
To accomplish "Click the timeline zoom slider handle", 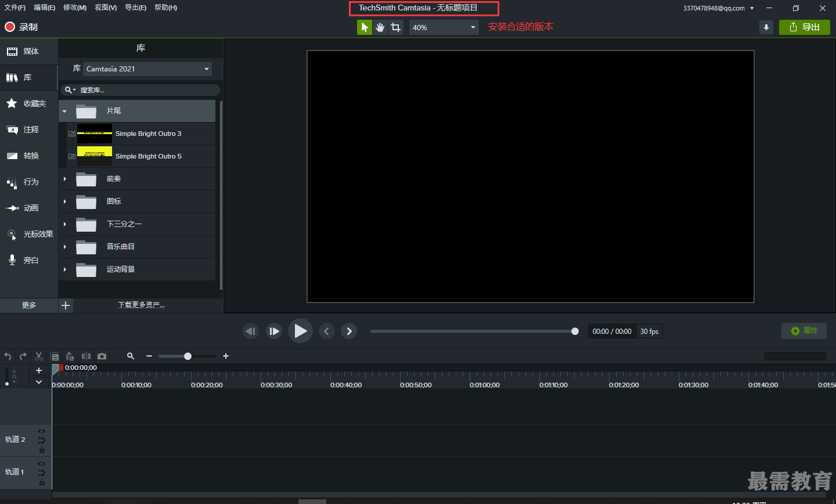I will click(x=188, y=356).
